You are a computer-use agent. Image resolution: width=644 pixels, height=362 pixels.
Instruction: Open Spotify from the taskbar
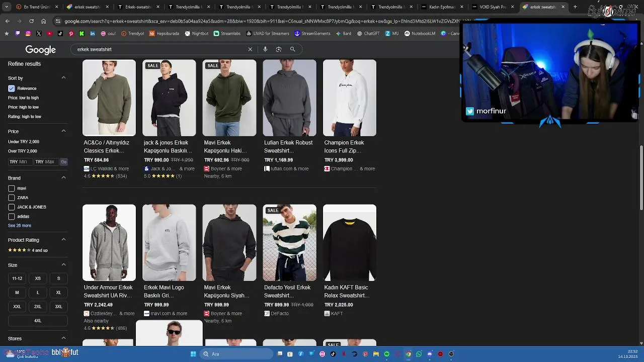pos(386,354)
